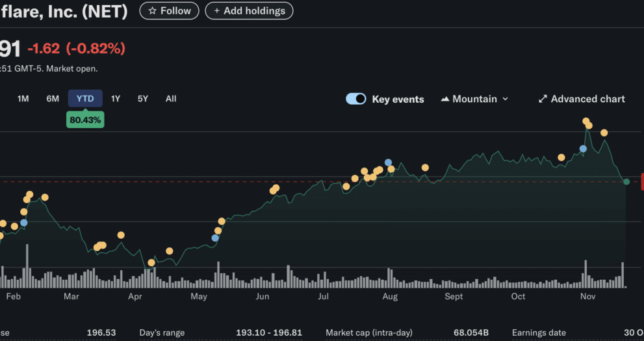This screenshot has width=644, height=341.
Task: Switch to the 5Y range
Action: [143, 99]
